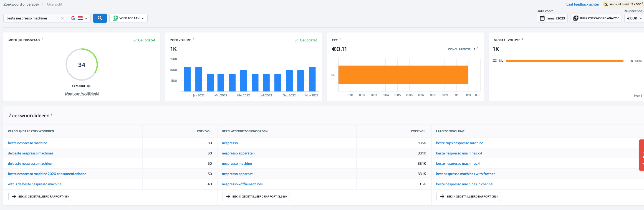The width and height of the screenshot is (644, 210).
Task: Open keyword de beste nespresso machines
Action: point(31,153)
